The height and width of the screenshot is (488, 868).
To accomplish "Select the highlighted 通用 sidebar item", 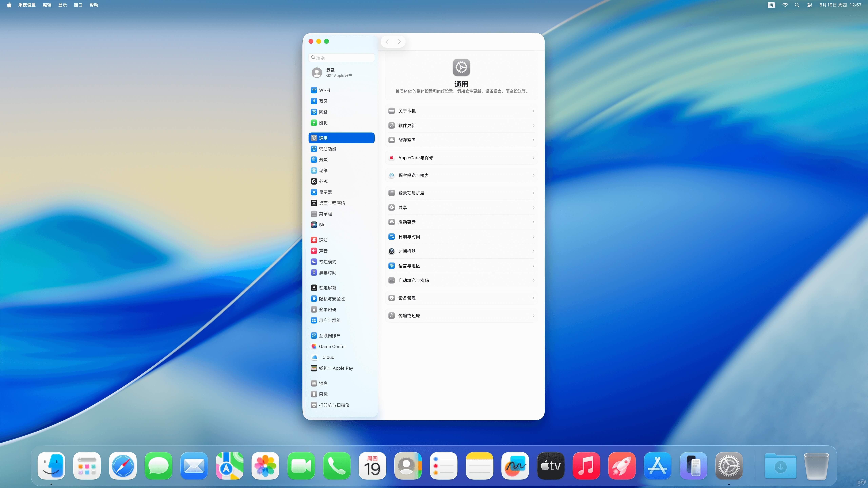I will 341,138.
